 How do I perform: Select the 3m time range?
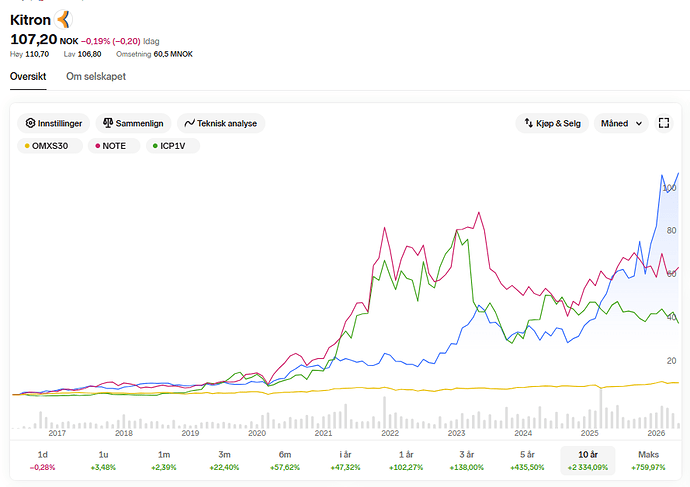click(224, 460)
